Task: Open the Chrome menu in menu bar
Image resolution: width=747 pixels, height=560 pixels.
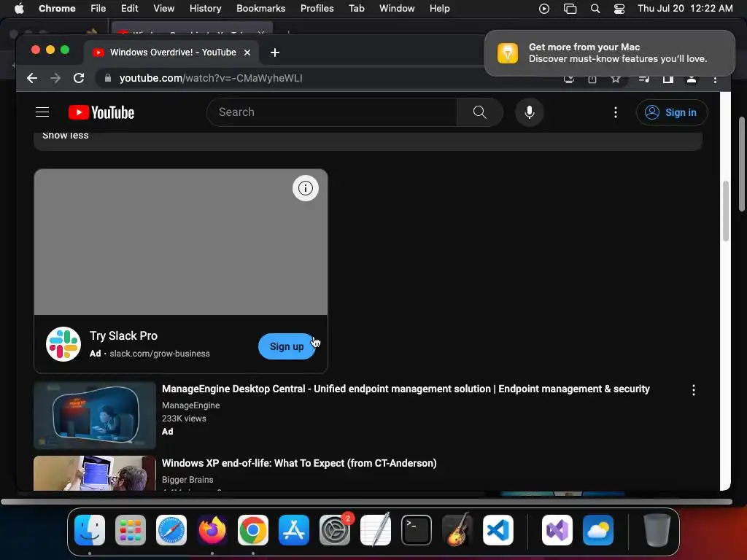Action: coord(57,8)
